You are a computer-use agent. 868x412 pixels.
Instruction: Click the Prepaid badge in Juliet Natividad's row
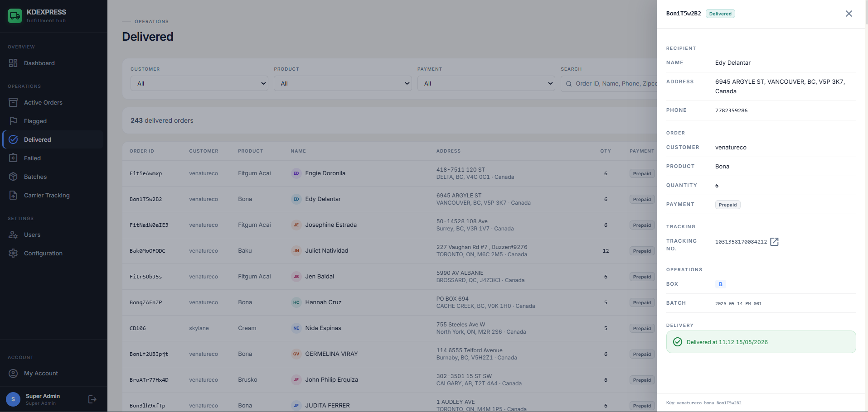(x=642, y=251)
